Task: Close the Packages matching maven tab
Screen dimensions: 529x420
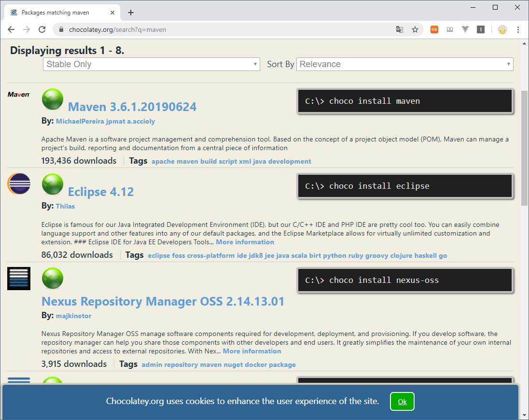Action: [112, 13]
